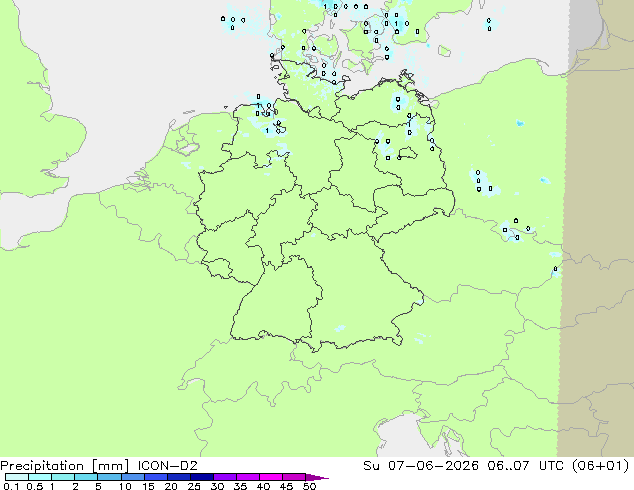
Task: Pick the 15–20 mm blue legend swatch
Action: 156,477
